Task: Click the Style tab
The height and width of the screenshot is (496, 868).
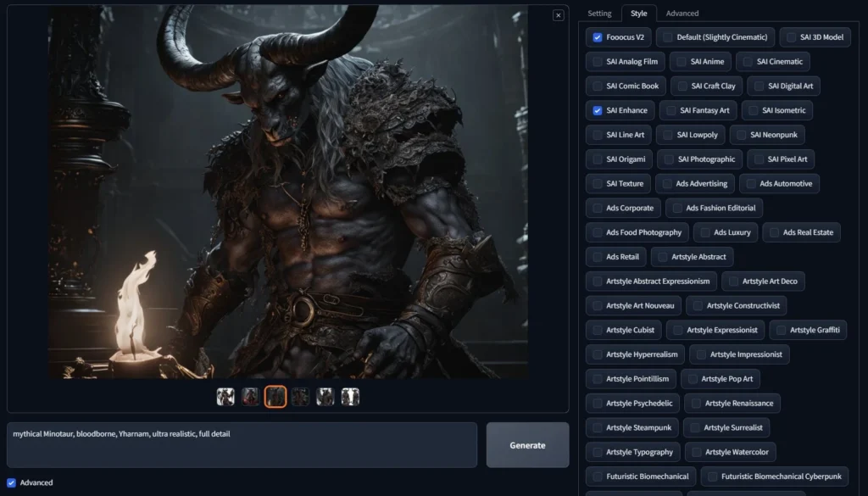Action: 638,14
